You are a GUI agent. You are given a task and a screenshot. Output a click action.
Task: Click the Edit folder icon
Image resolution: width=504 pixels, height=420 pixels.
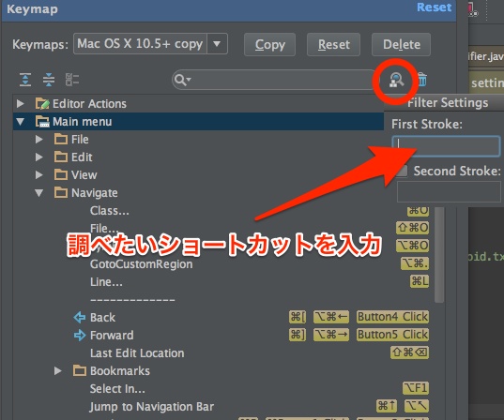tap(61, 157)
